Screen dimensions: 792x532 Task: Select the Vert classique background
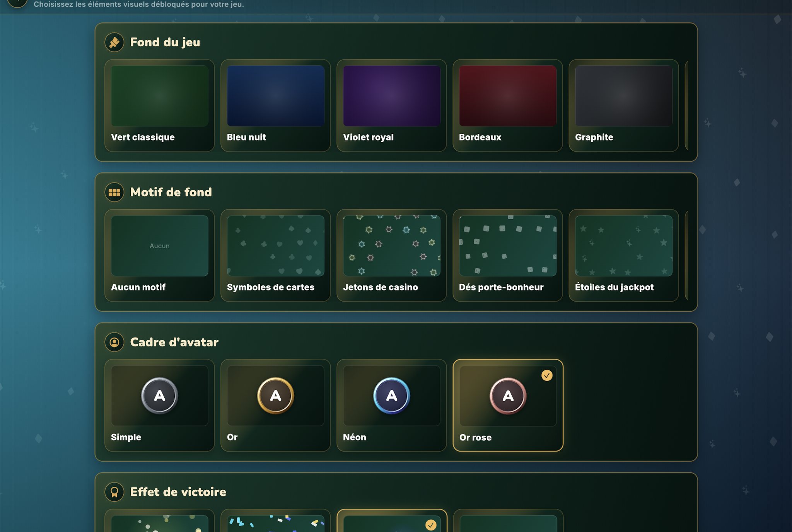pyautogui.click(x=159, y=105)
